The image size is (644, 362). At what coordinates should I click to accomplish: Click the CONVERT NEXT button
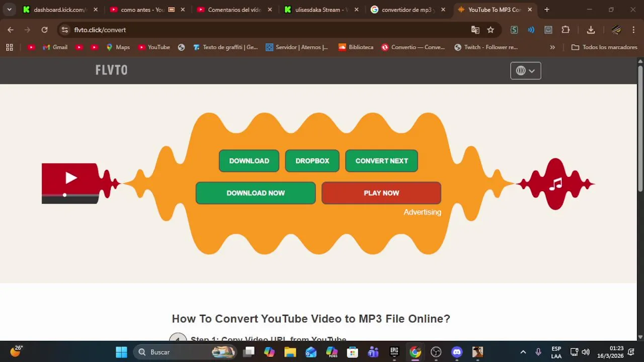click(381, 161)
